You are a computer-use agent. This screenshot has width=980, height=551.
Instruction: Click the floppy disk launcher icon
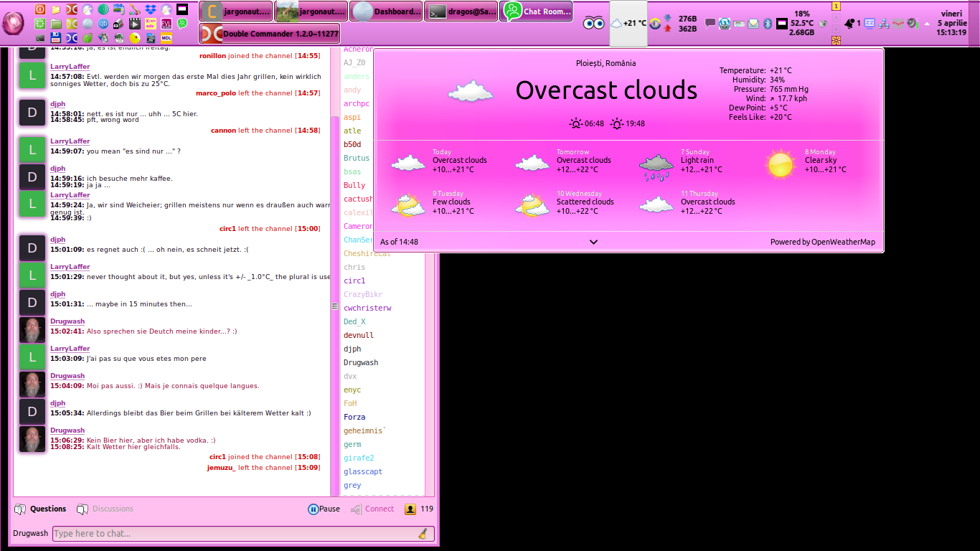click(56, 37)
